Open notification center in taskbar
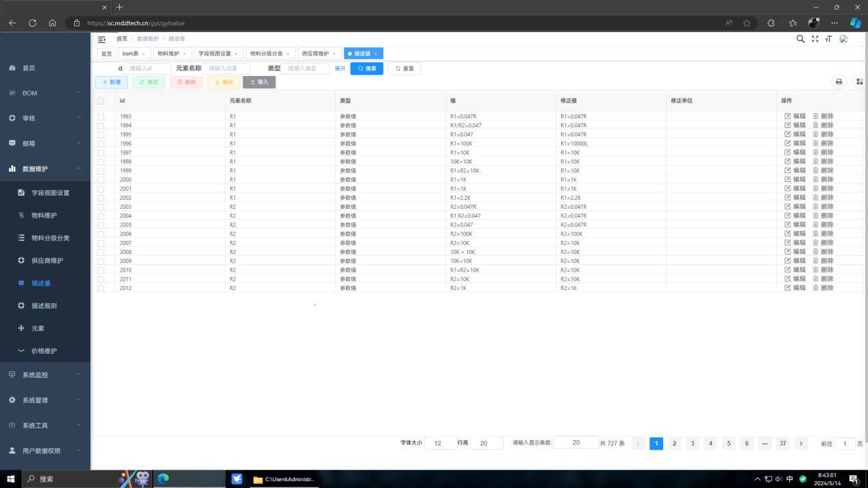The width and height of the screenshot is (868, 488). tap(854, 479)
